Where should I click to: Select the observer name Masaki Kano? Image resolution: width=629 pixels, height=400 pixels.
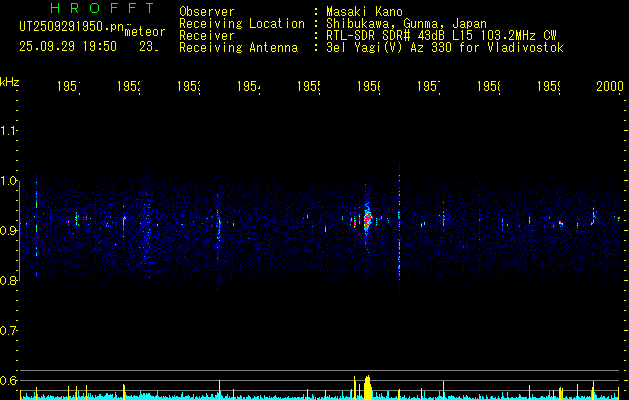(x=364, y=11)
